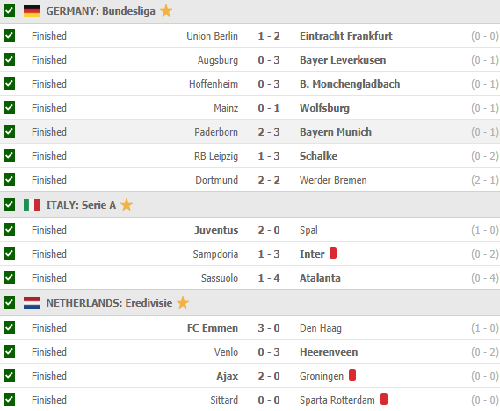Open the Dortmund 2 - 2 score details

click(268, 180)
